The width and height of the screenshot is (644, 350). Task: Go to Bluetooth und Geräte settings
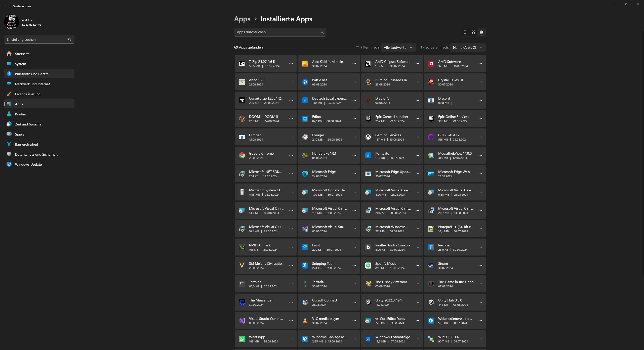(32, 74)
